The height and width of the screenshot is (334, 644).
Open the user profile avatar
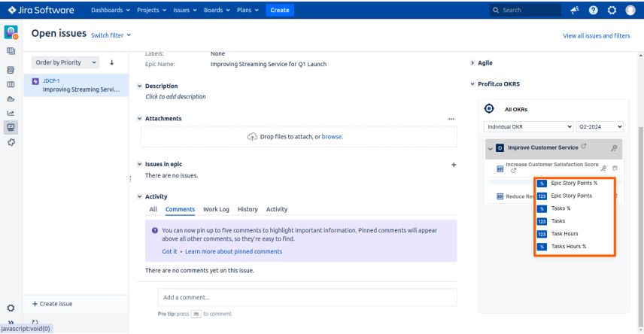[x=630, y=10]
